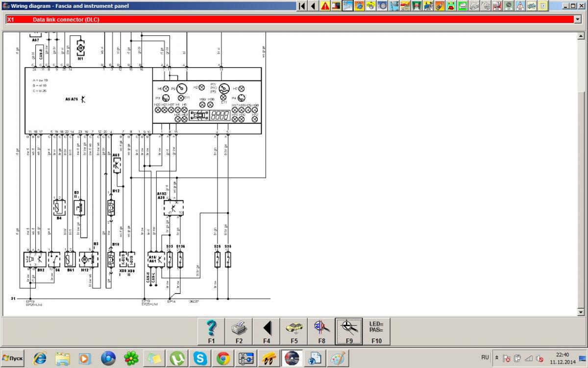Click the vertical scrollbar up arrow

click(581, 36)
